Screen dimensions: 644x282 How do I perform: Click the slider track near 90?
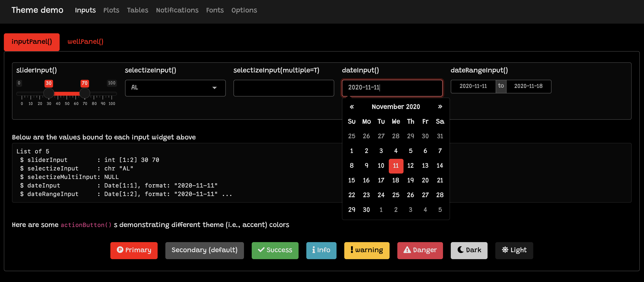coord(103,94)
